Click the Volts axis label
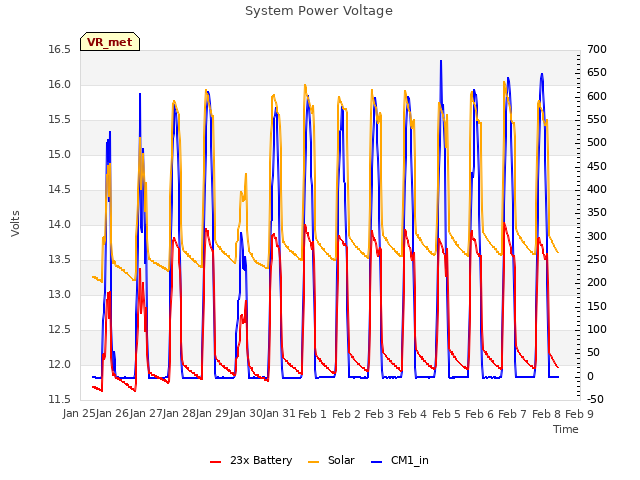 [16, 223]
